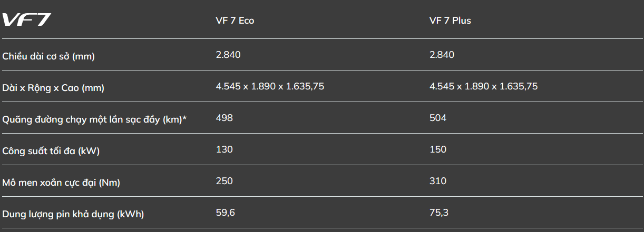Viewport: 644px width, 232px height.
Task: Click the VF 7 Eco dimensions value
Action: [270, 86]
